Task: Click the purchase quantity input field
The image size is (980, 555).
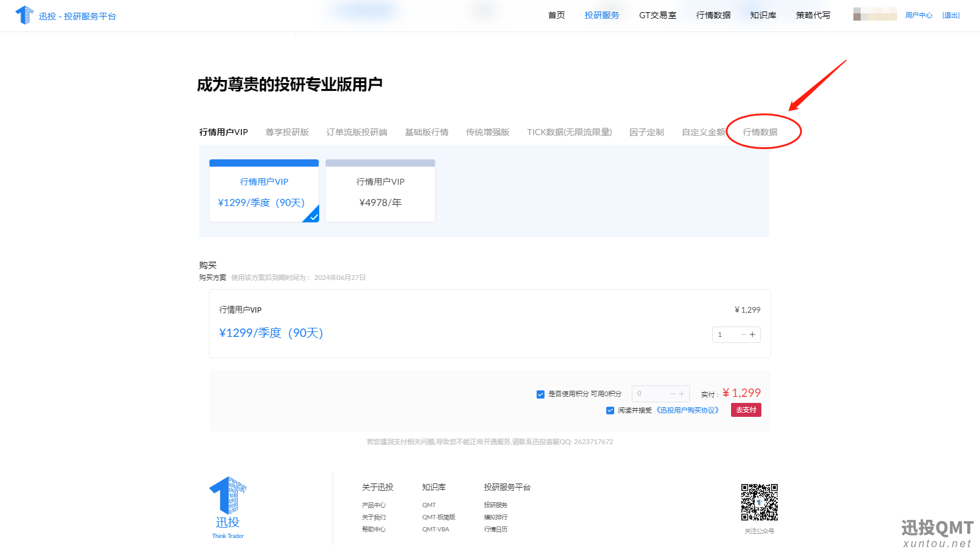Action: pos(727,334)
